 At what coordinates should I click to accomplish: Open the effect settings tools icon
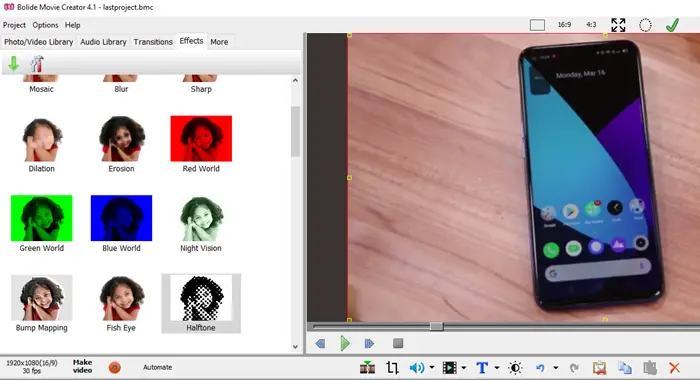pyautogui.click(x=37, y=64)
